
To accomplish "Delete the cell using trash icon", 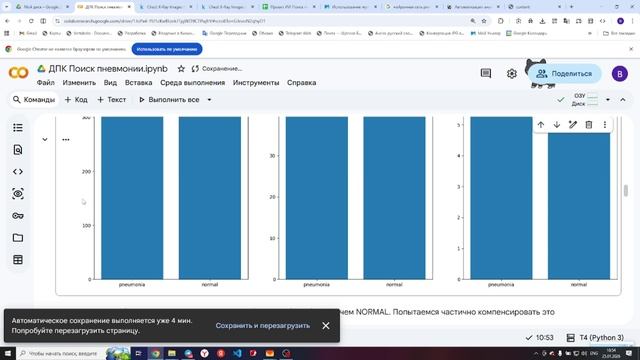I will tap(589, 125).
